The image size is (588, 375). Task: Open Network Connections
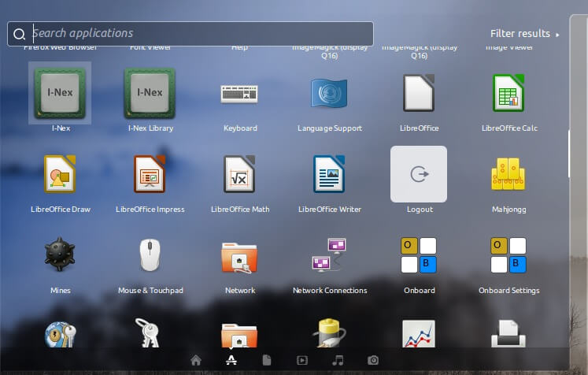coord(329,255)
